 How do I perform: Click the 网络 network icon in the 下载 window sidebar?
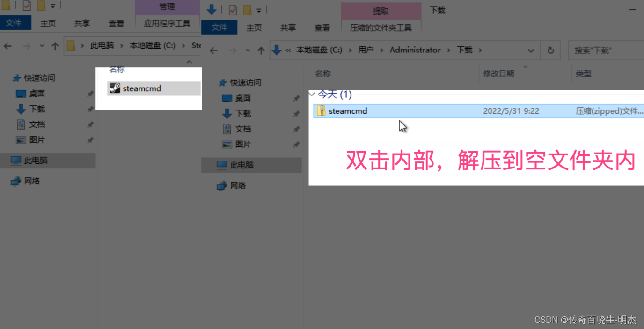coord(222,186)
